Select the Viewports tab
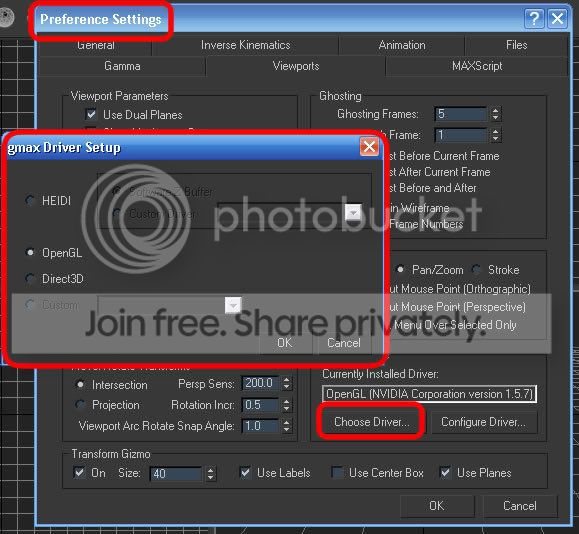This screenshot has width=579, height=534. point(296,66)
